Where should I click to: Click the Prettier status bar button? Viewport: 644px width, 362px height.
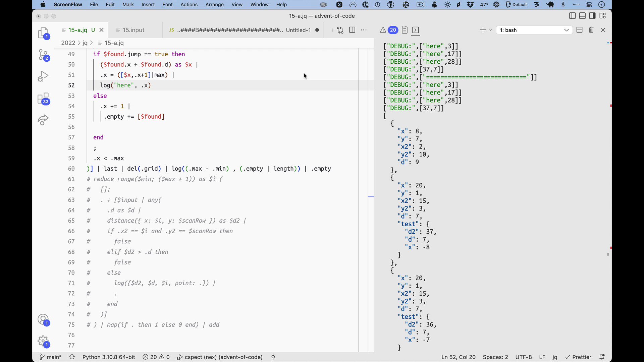point(578,357)
